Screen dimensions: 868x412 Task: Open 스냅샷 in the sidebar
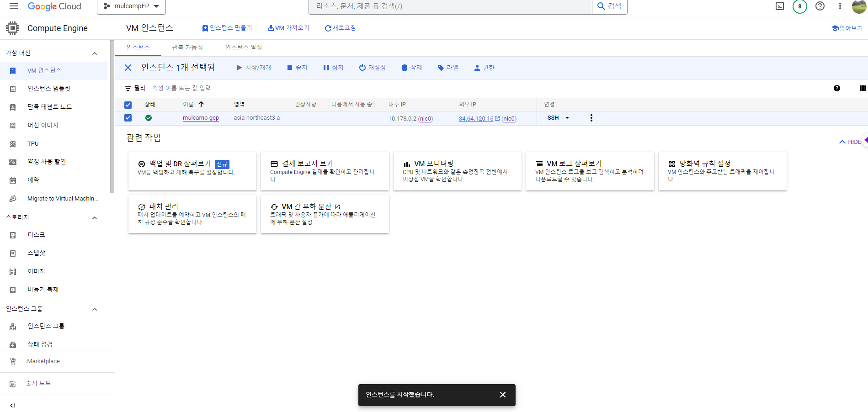click(x=54, y=253)
